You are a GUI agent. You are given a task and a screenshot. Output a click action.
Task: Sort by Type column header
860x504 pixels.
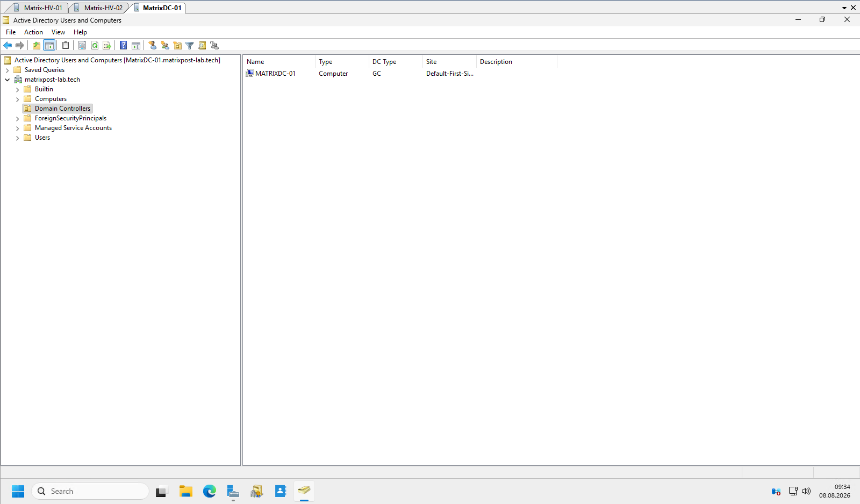coord(342,62)
